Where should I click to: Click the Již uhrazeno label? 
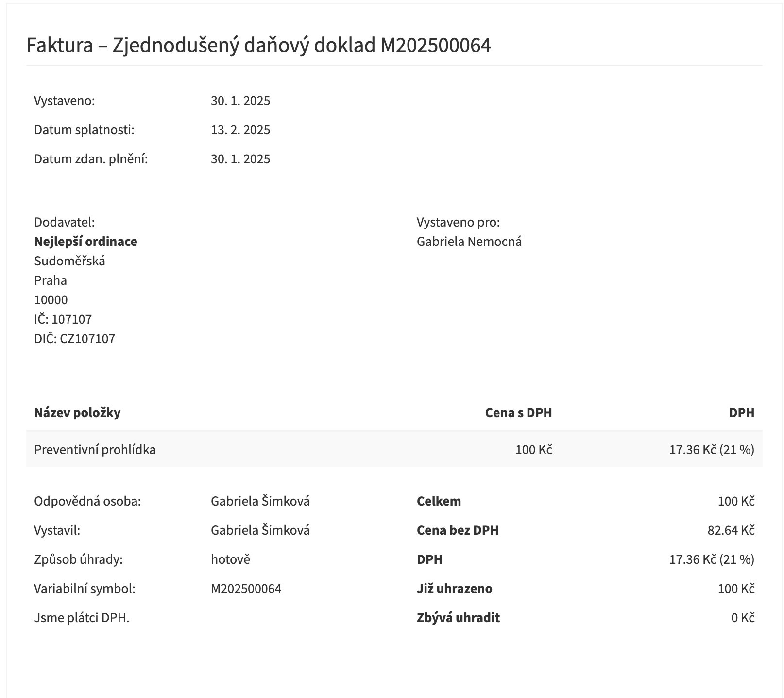[454, 589]
